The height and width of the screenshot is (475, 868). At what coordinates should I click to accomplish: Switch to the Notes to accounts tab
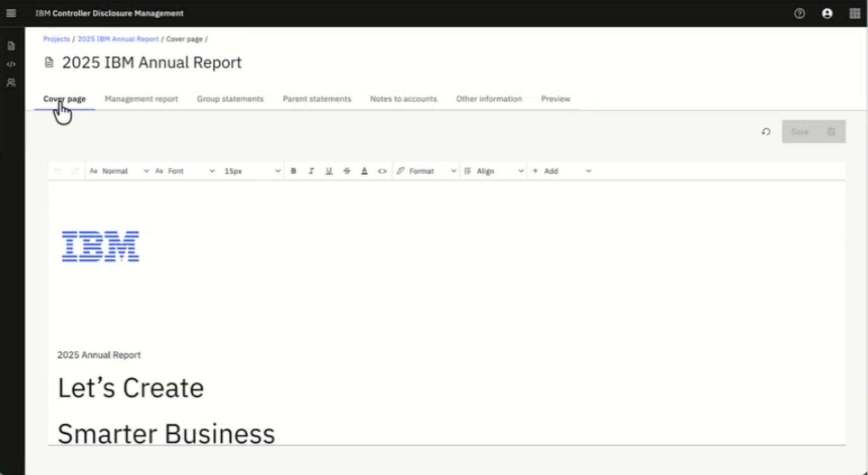tap(403, 99)
